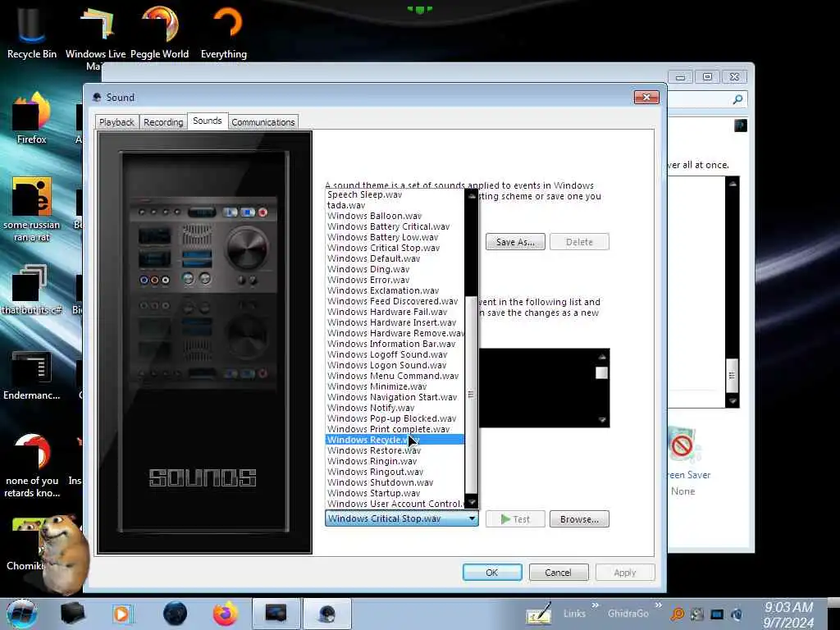840x630 pixels.
Task: Select the 'none of you' desktop icon
Action: pos(32,465)
